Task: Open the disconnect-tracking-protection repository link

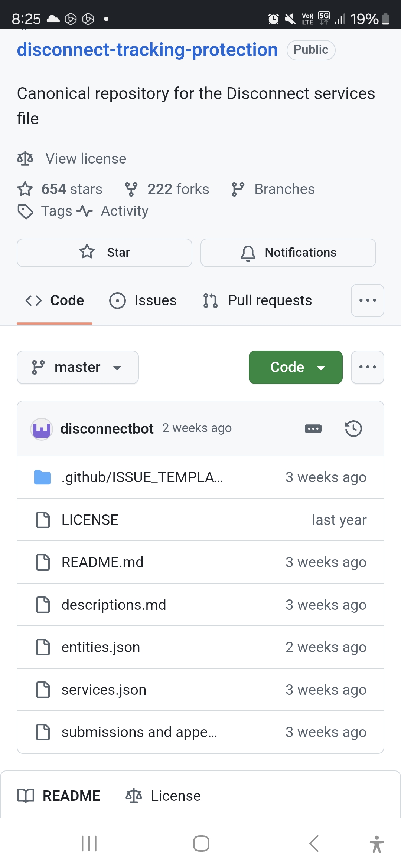Action: [x=147, y=50]
